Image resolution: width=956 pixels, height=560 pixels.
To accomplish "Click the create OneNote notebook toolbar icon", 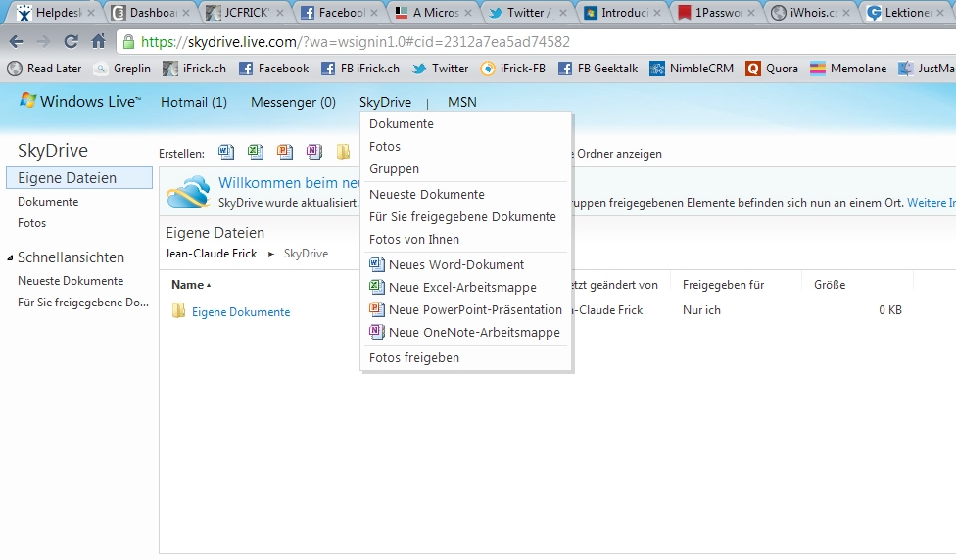I will (313, 152).
